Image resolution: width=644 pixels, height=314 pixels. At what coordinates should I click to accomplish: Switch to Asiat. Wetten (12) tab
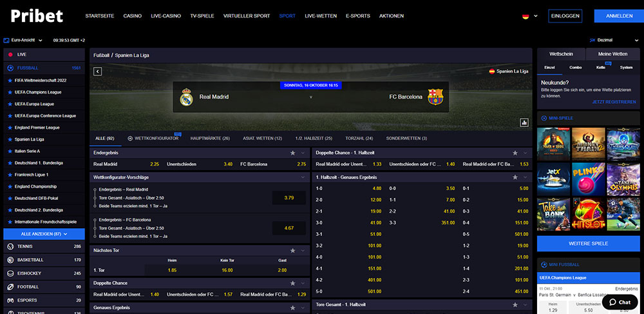263,139
